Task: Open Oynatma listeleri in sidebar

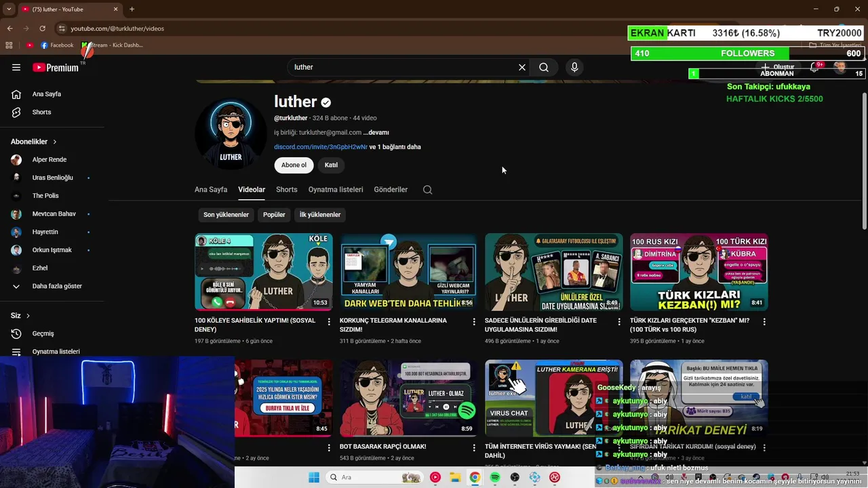Action: pos(56,352)
